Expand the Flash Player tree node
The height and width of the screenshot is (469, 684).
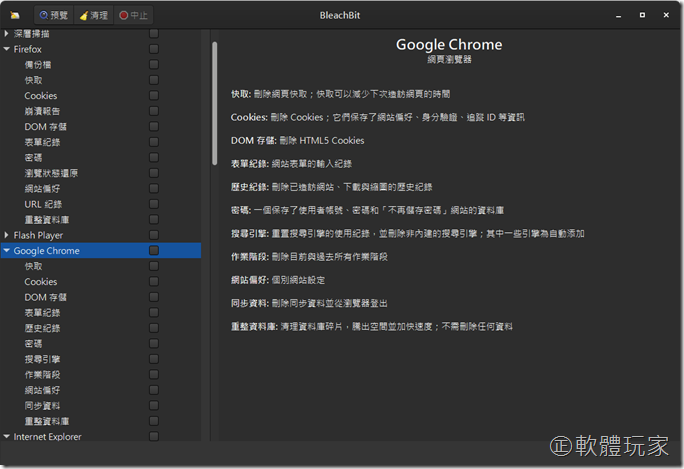7,236
